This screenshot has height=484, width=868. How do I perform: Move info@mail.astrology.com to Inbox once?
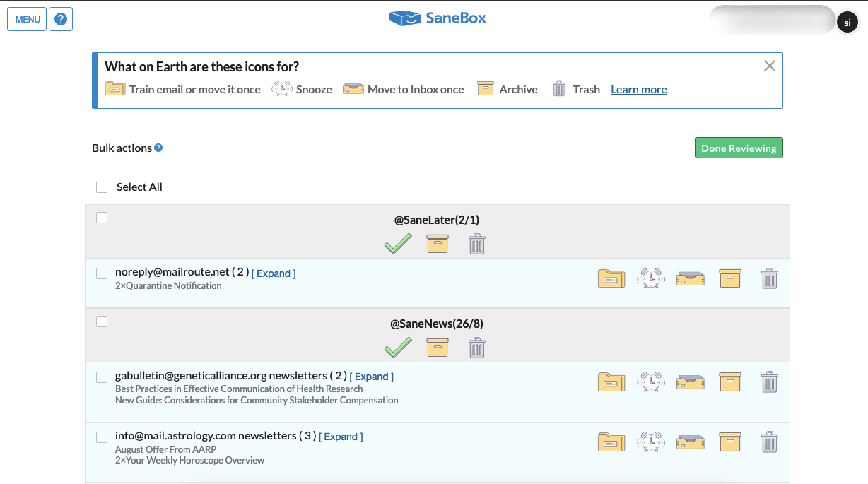pos(691,442)
